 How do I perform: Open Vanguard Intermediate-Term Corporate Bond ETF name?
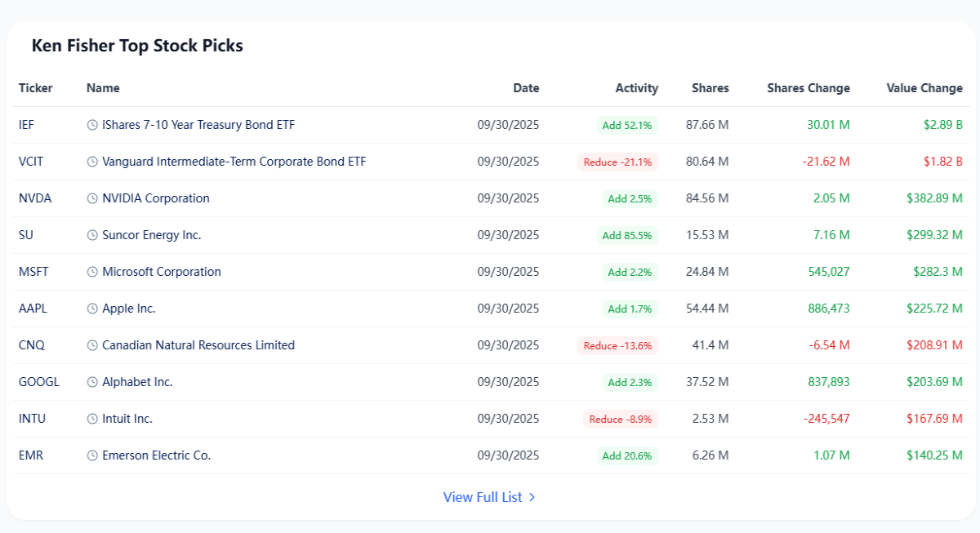(x=234, y=162)
